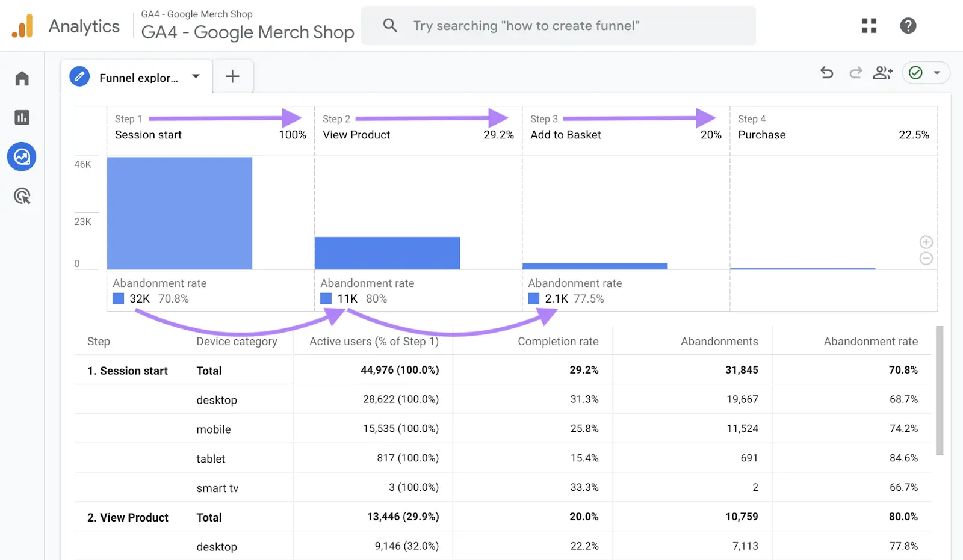
Task: Open the Reports bar chart icon
Action: pos(22,117)
